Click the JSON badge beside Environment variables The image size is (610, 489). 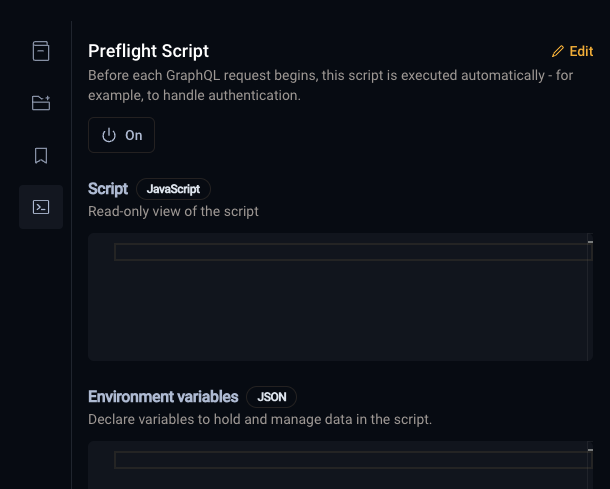(x=271, y=396)
